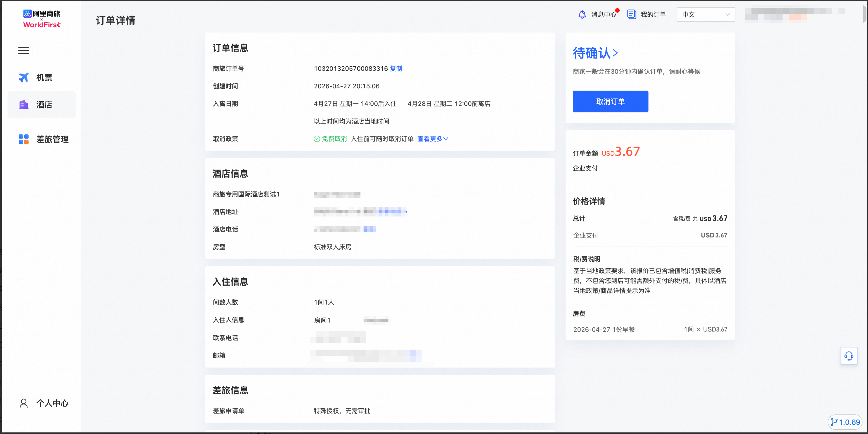Open the message center bell icon

(x=582, y=15)
